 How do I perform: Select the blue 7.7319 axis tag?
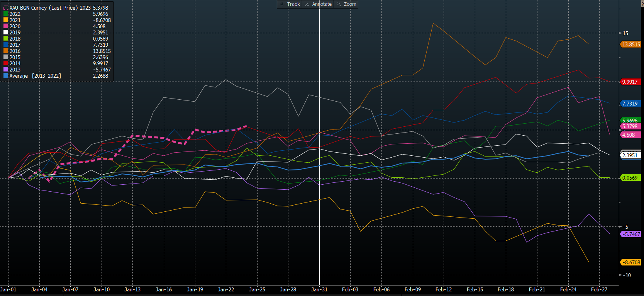pos(630,104)
